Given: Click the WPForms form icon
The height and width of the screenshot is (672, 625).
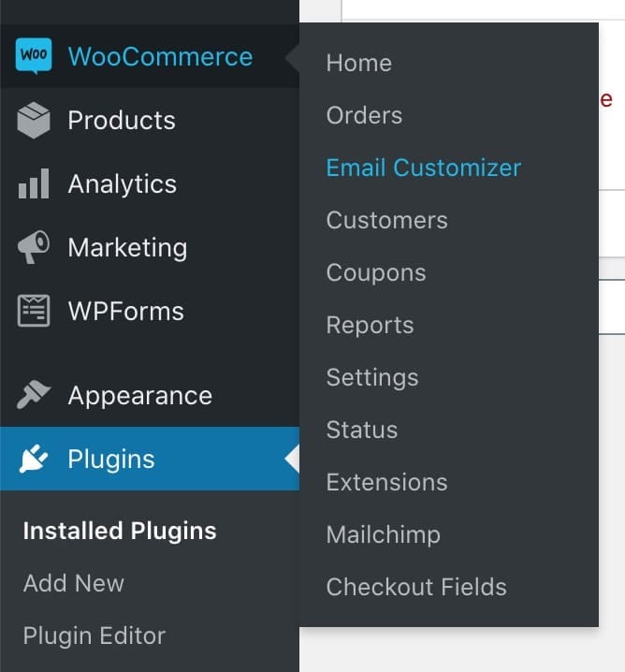Looking at the screenshot, I should [34, 311].
